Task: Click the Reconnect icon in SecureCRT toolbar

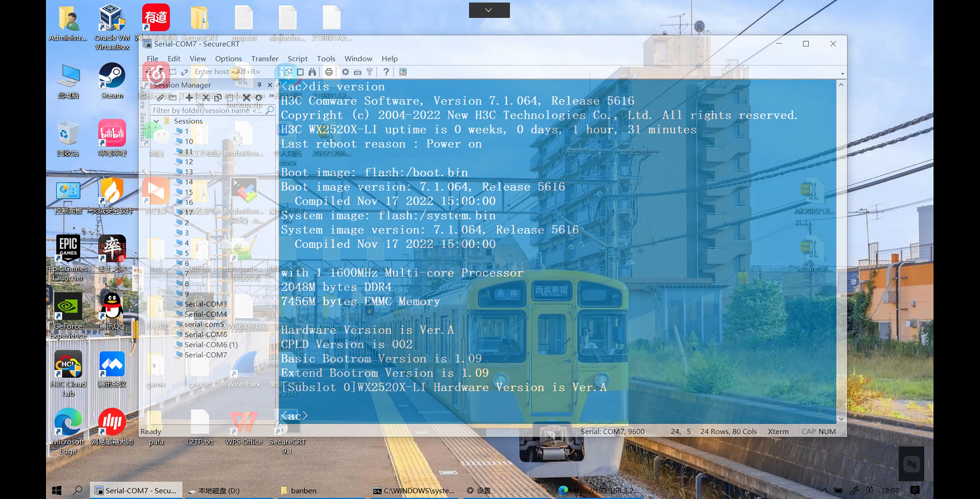Action: [x=173, y=72]
